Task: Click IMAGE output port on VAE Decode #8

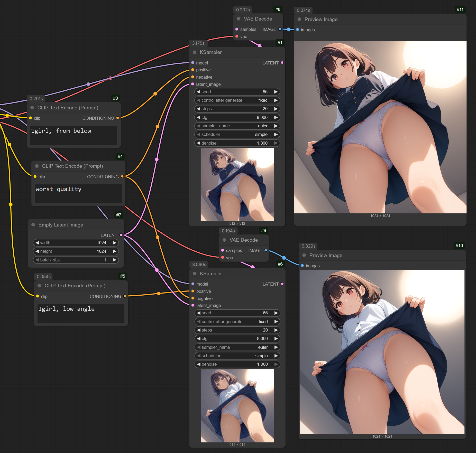Action: [280, 29]
